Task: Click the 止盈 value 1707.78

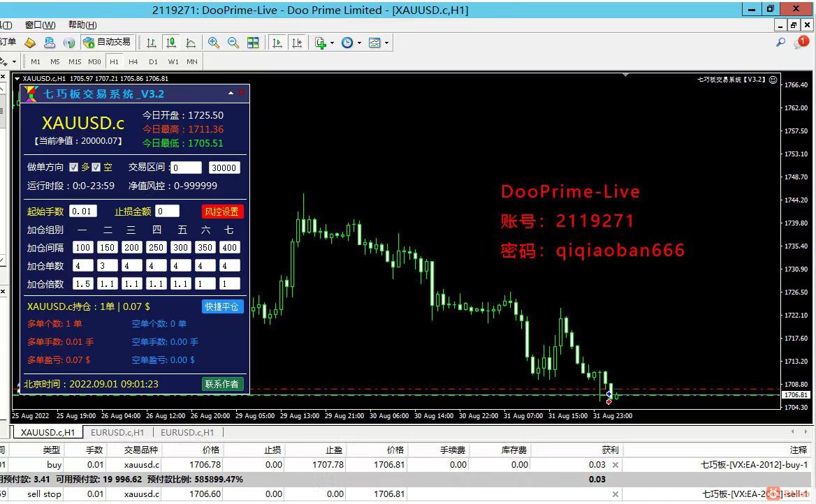Action: (x=328, y=464)
